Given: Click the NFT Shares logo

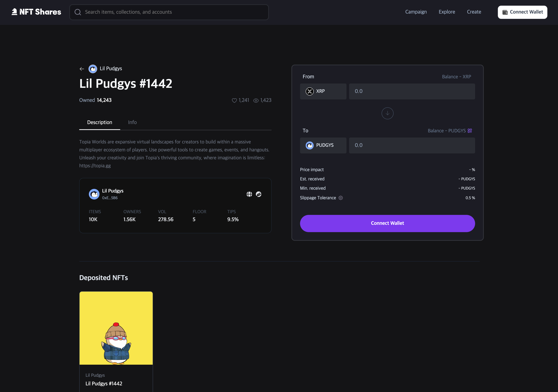Looking at the screenshot, I should click(x=36, y=12).
